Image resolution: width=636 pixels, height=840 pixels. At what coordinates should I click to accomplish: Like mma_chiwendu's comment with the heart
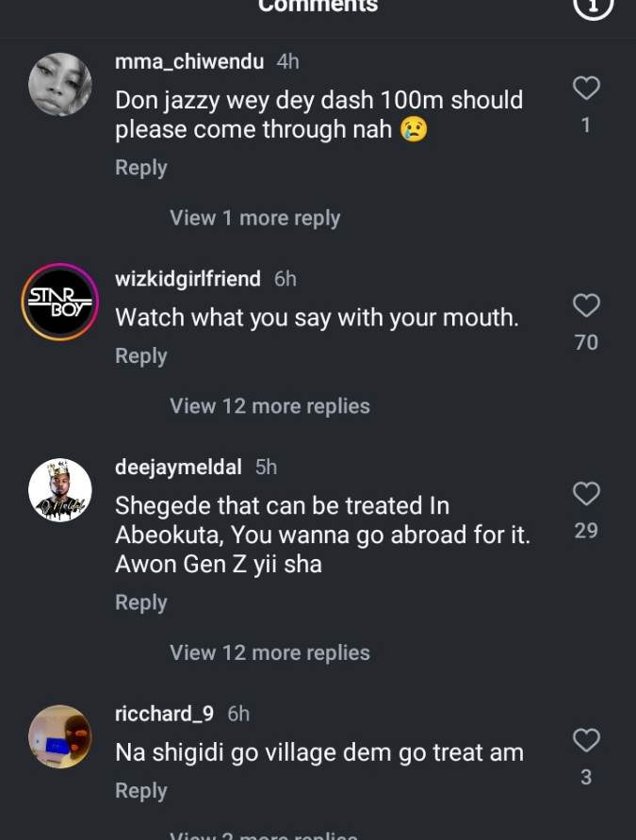(586, 89)
